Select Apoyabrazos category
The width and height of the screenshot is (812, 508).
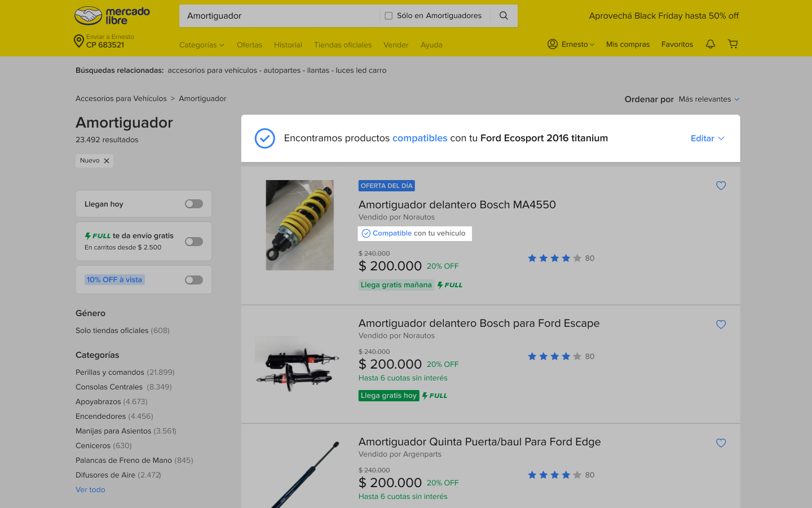(112, 401)
